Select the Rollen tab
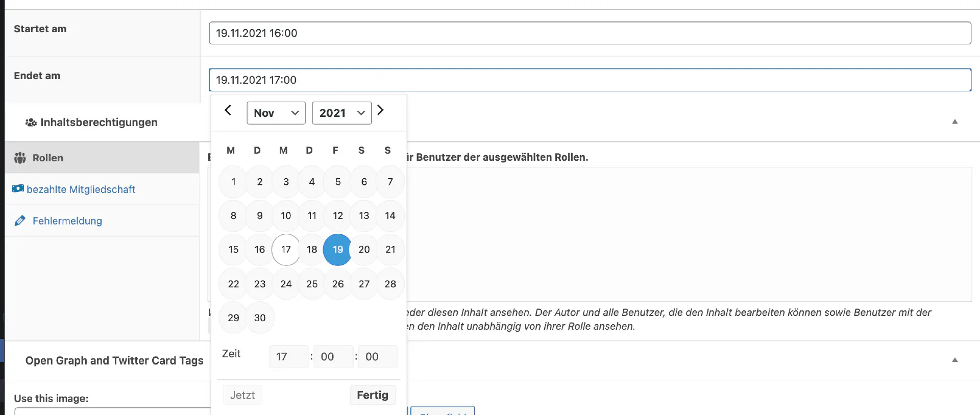Viewport: 980px width, 415px height. 48,158
